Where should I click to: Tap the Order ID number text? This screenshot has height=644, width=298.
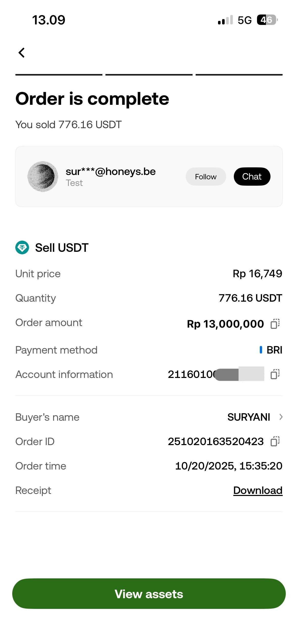pos(215,441)
